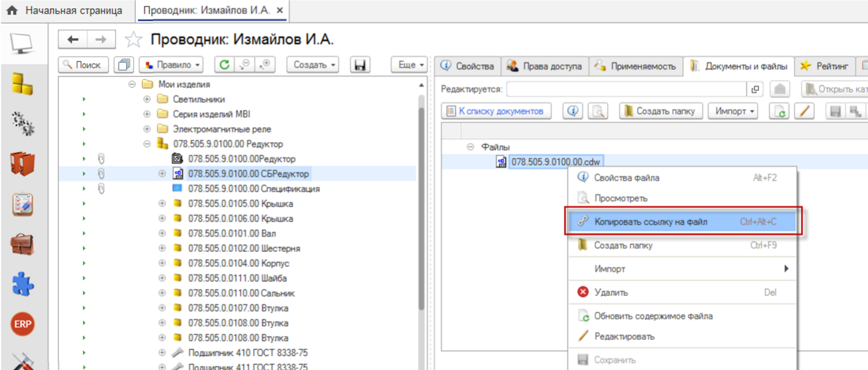The width and height of the screenshot is (868, 370).
Task: Click the ERP icon in the left sidebar
Action: pos(22,324)
